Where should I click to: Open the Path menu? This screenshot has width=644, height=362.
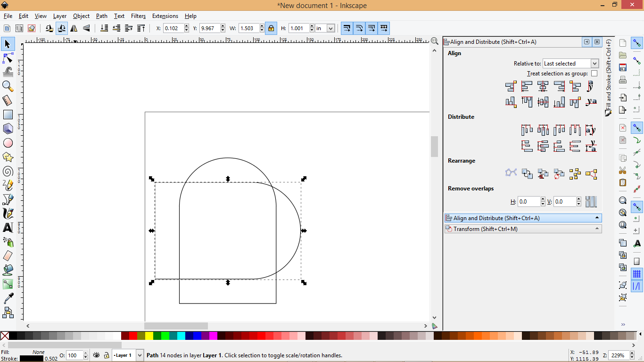tap(101, 16)
